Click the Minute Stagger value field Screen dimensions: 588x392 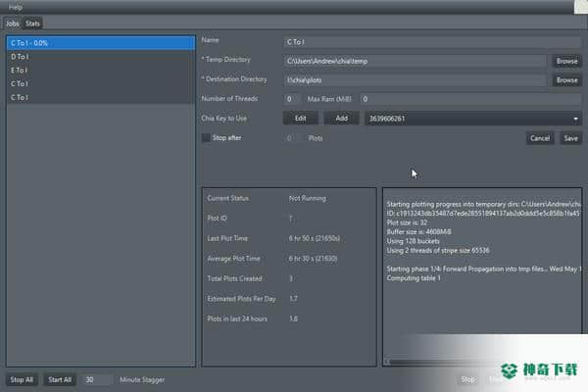point(97,379)
